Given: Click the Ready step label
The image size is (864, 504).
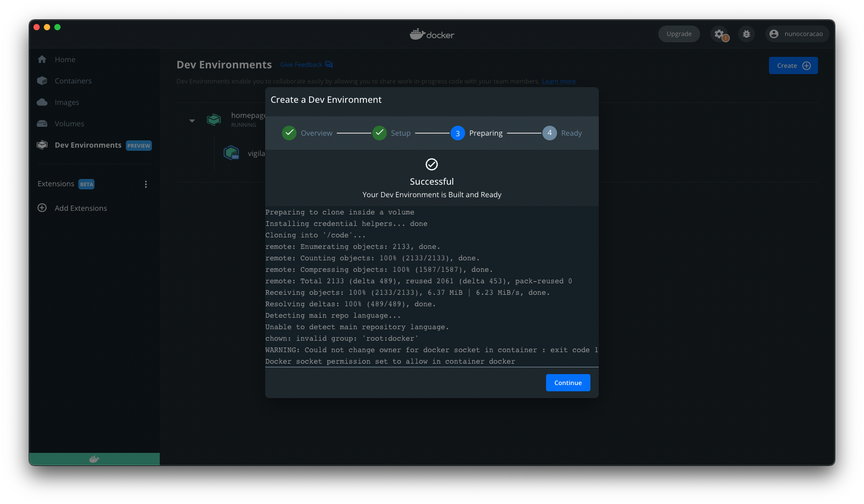Looking at the screenshot, I should pos(572,133).
